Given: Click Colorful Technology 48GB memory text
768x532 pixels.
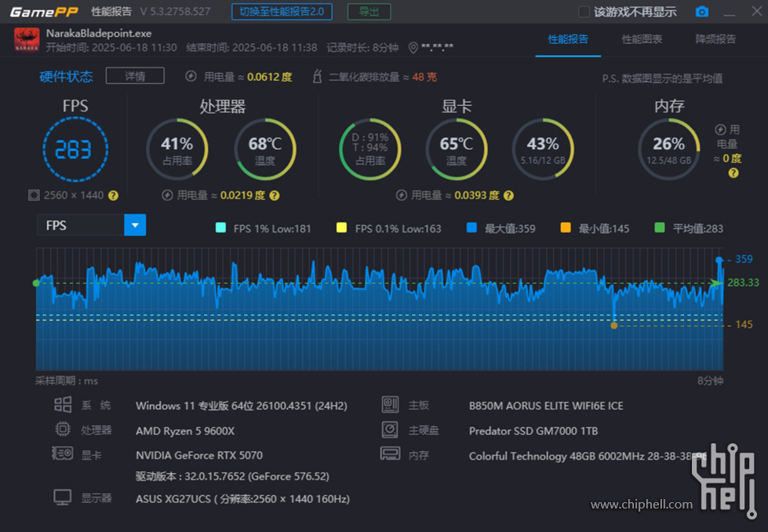Looking at the screenshot, I should tap(588, 456).
